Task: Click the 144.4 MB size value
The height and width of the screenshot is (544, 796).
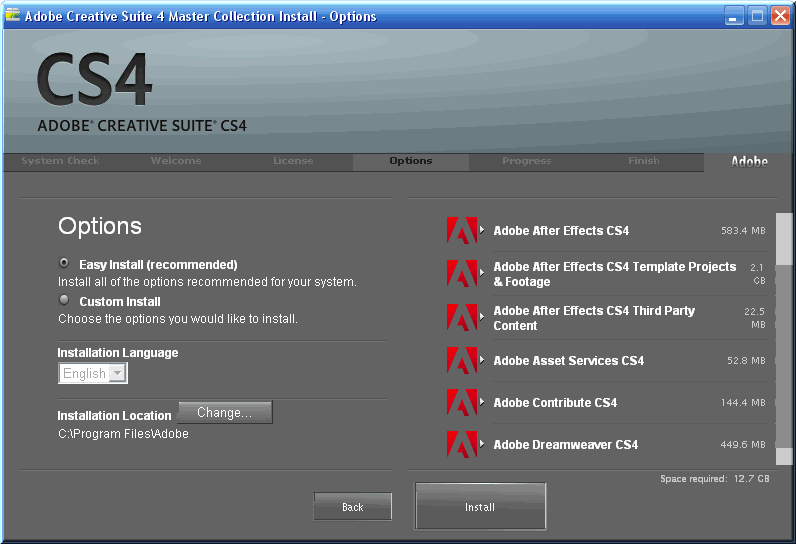Action: click(743, 403)
